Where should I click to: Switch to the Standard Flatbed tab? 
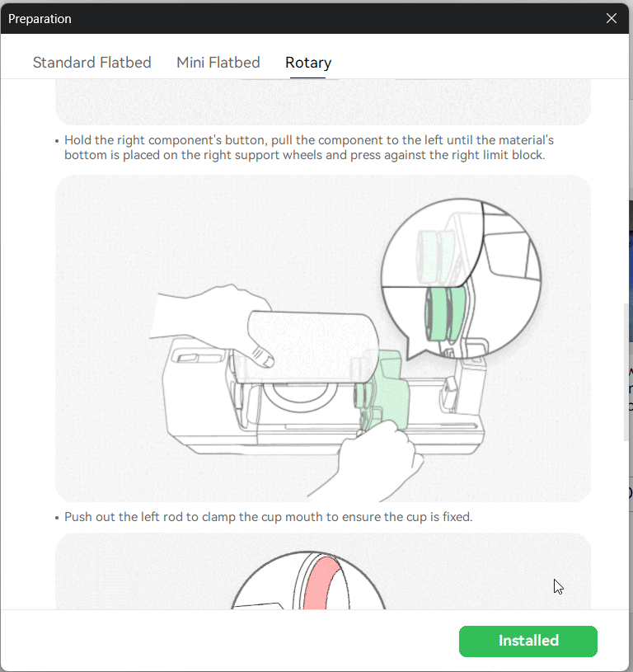click(92, 63)
